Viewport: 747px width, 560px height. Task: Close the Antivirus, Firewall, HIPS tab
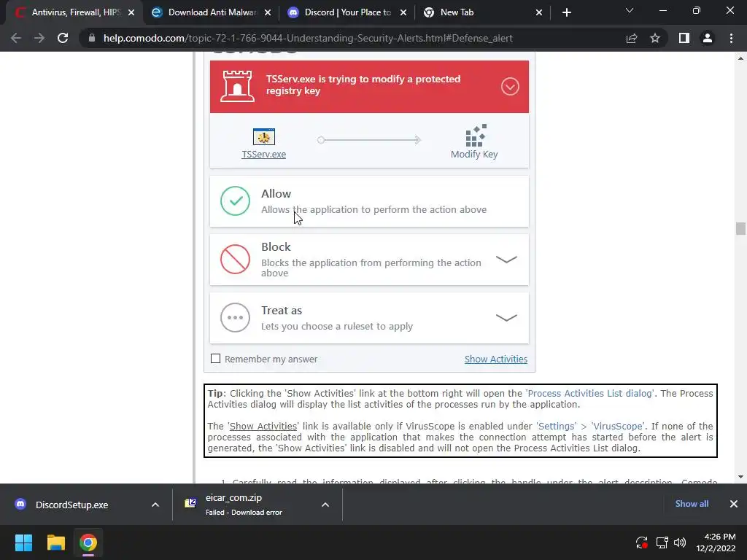click(x=131, y=12)
